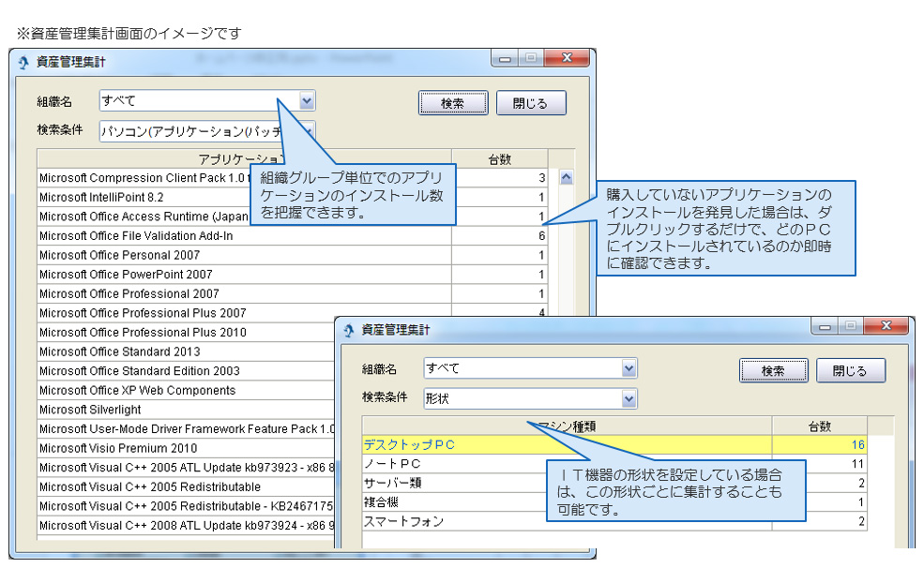Select Microsoft Office File Validation Add-In
The height and width of the screenshot is (583, 924).
click(x=293, y=236)
